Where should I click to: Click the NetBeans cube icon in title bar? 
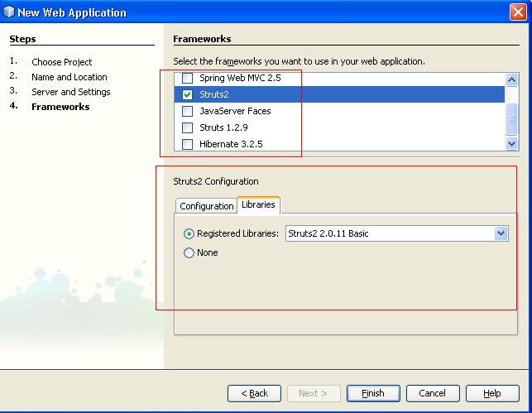coord(8,12)
